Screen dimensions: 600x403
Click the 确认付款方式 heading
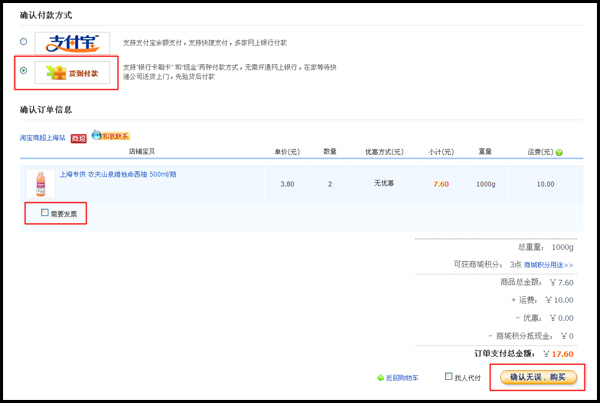tap(46, 15)
